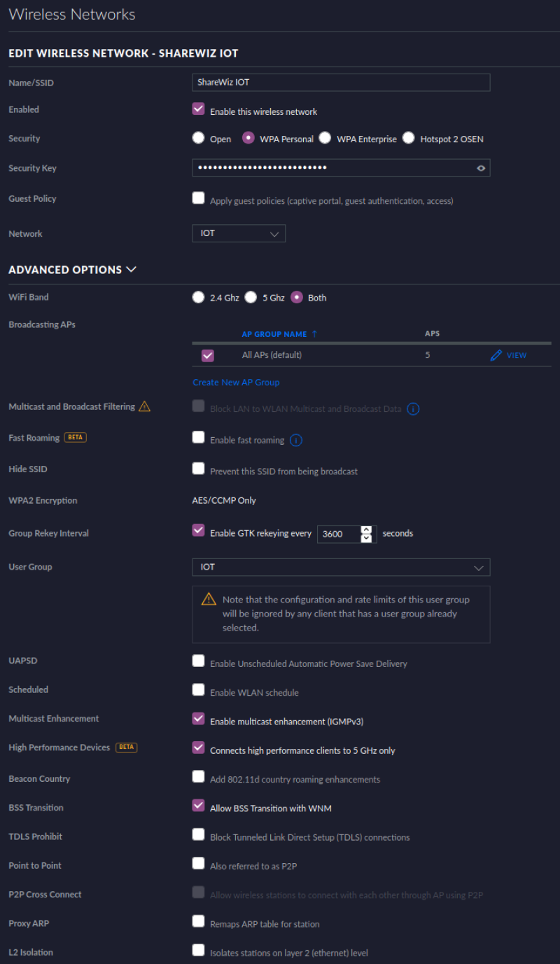Uncheck Enable this wireless network

pyautogui.click(x=198, y=110)
